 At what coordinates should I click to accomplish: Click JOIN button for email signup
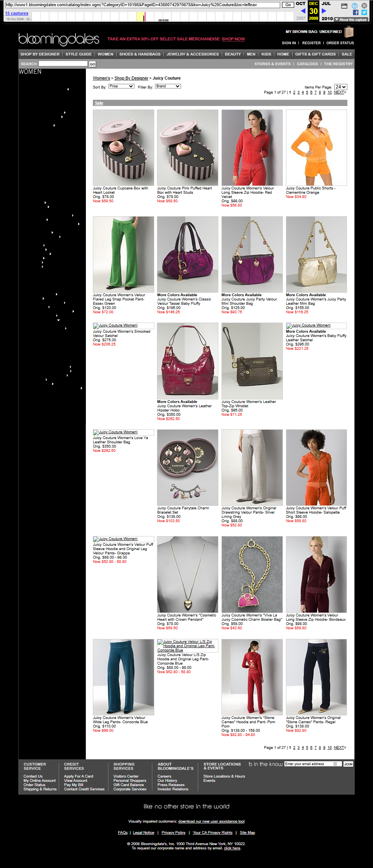pyautogui.click(x=348, y=764)
